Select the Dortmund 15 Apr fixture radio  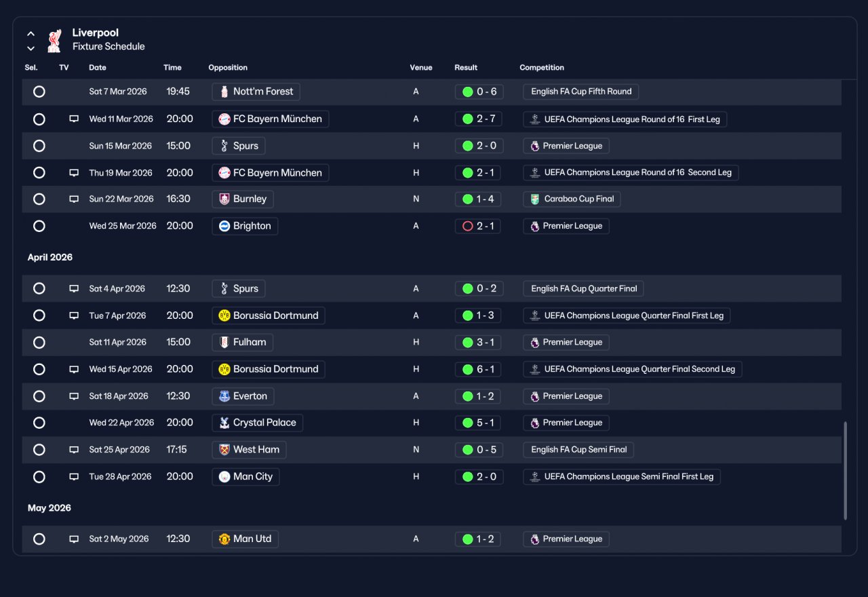[39, 370]
